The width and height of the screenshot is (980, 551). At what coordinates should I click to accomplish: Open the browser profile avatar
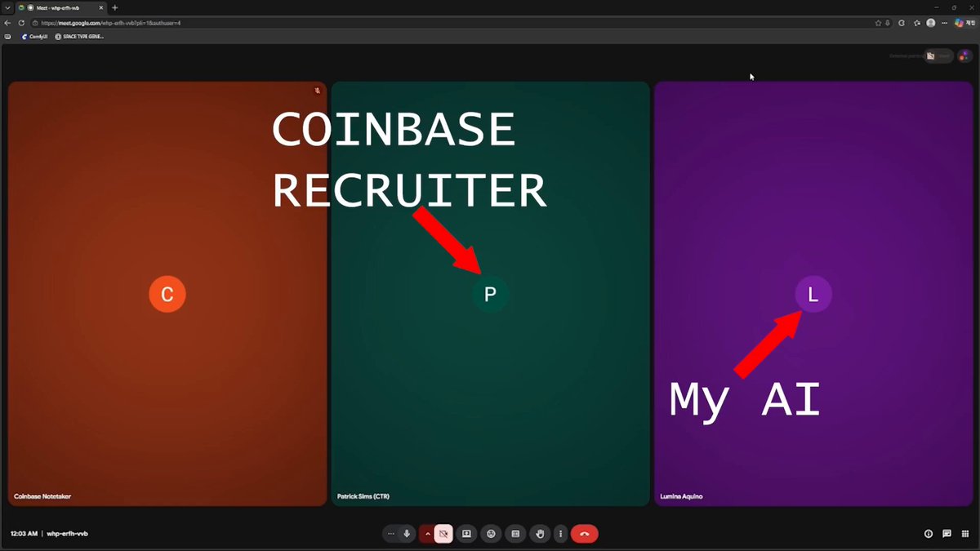click(931, 23)
